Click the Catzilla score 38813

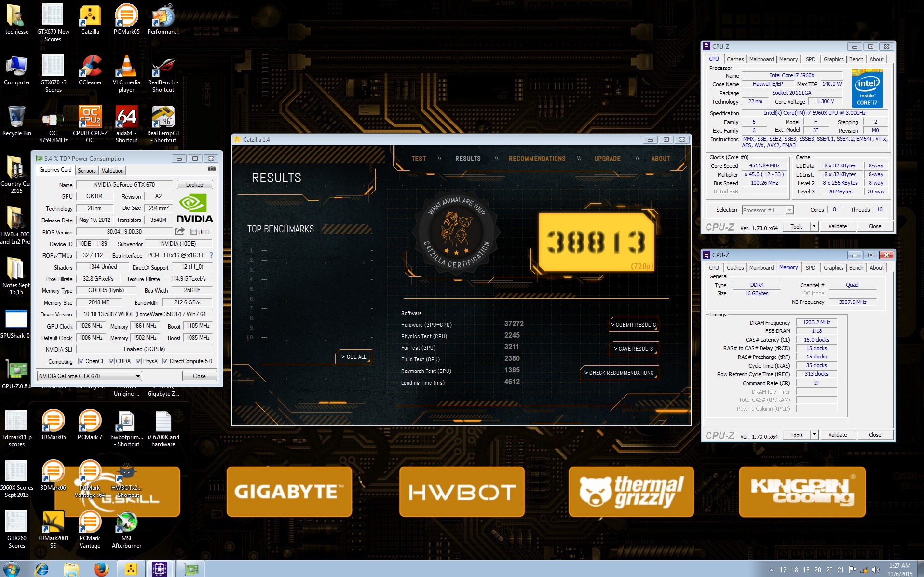(596, 242)
